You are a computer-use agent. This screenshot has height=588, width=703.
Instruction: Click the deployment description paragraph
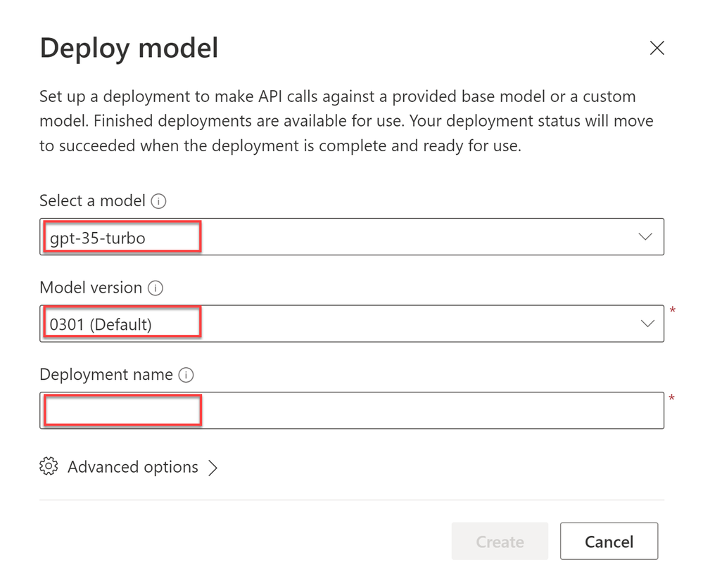[x=346, y=121]
